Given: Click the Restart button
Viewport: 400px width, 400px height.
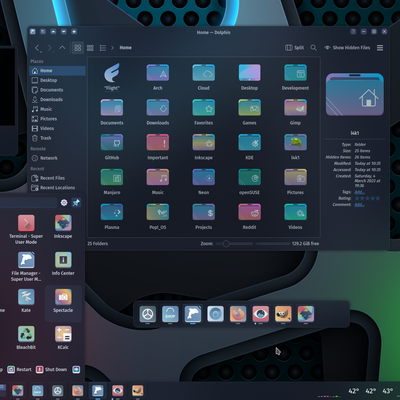Looking at the screenshot, I should point(19,369).
